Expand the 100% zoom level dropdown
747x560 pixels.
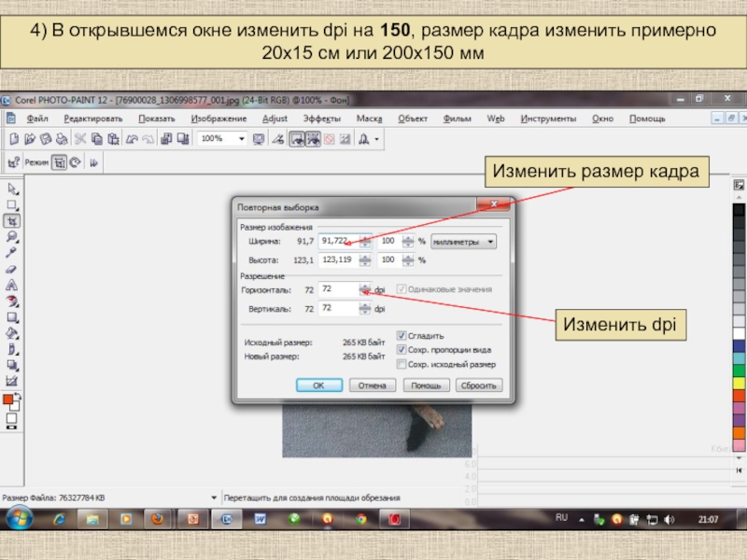[242, 138]
